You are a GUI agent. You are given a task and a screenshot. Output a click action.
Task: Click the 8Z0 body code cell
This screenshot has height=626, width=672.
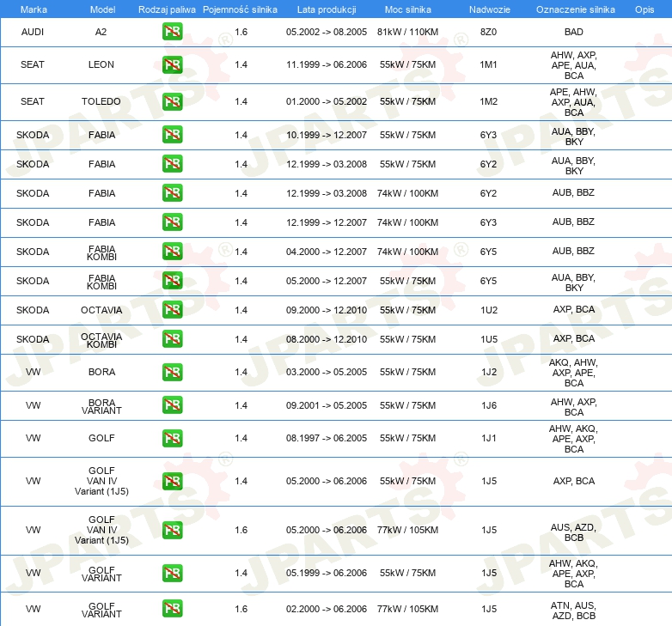(x=488, y=32)
